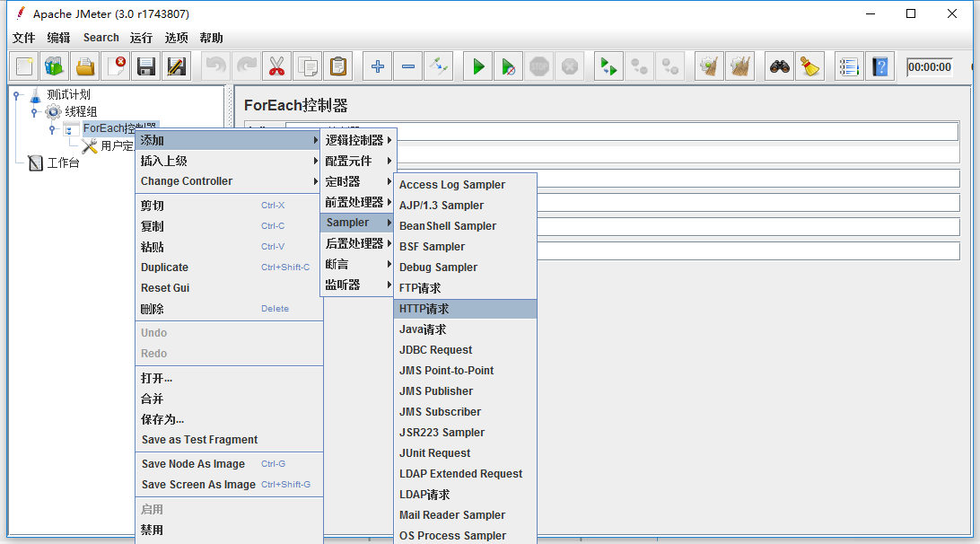Click the Redo arrow toolbar icon

coord(246,66)
